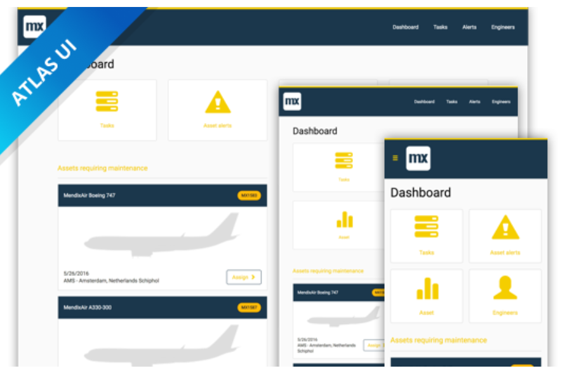Open the Dashboard menu item in the navbar
The image size is (572, 392).
(406, 27)
